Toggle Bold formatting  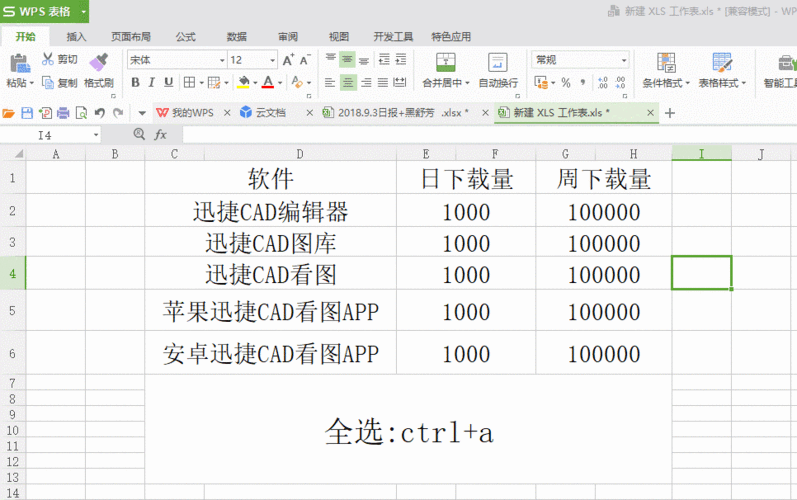[135, 82]
